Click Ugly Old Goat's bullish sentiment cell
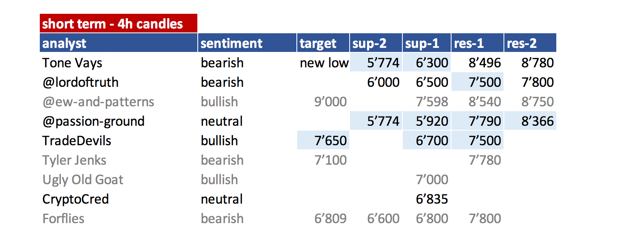Viewport: 644px width, 245px height. pyautogui.click(x=219, y=180)
